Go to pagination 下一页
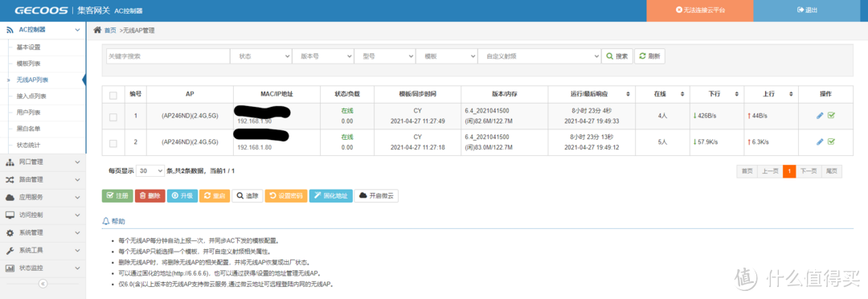Screen dimensions: 868x299 coord(809,171)
